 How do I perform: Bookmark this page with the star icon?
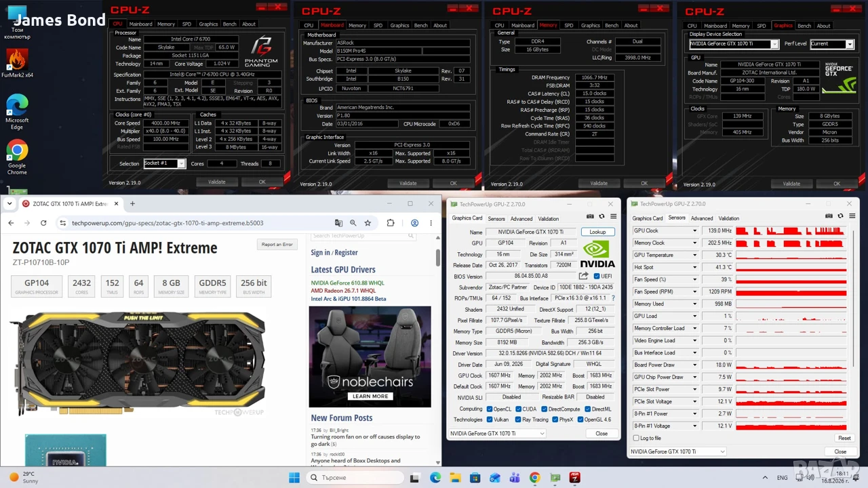pos(368,223)
